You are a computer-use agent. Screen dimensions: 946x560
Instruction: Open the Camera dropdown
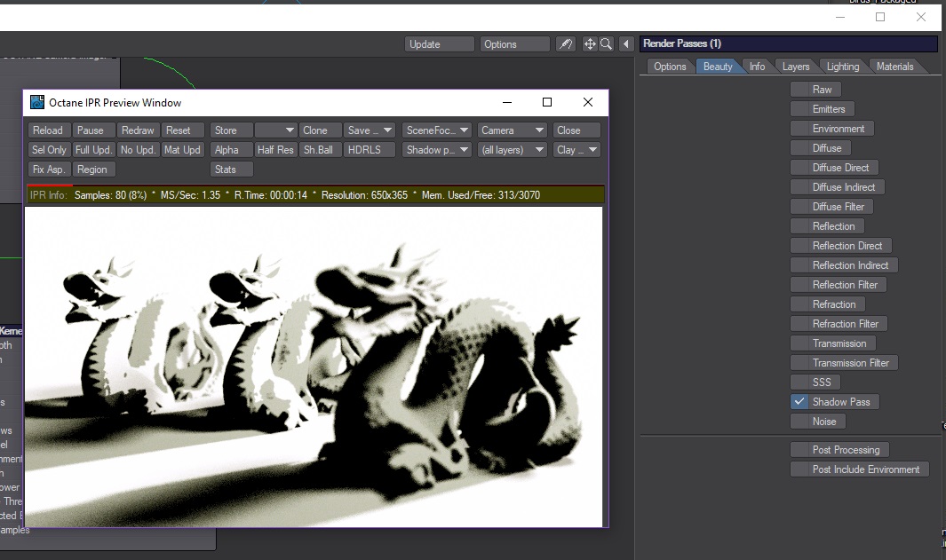[x=512, y=130]
